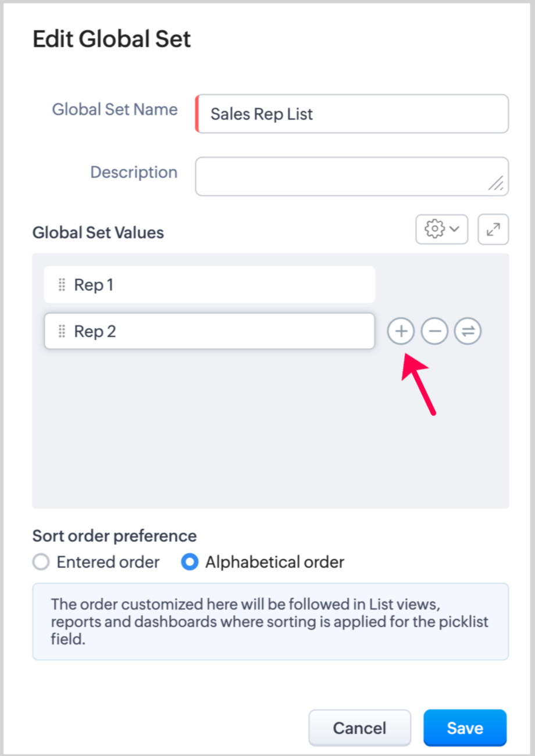Cancel editing the global set
Viewport: 535px width, 756px height.
(x=359, y=728)
